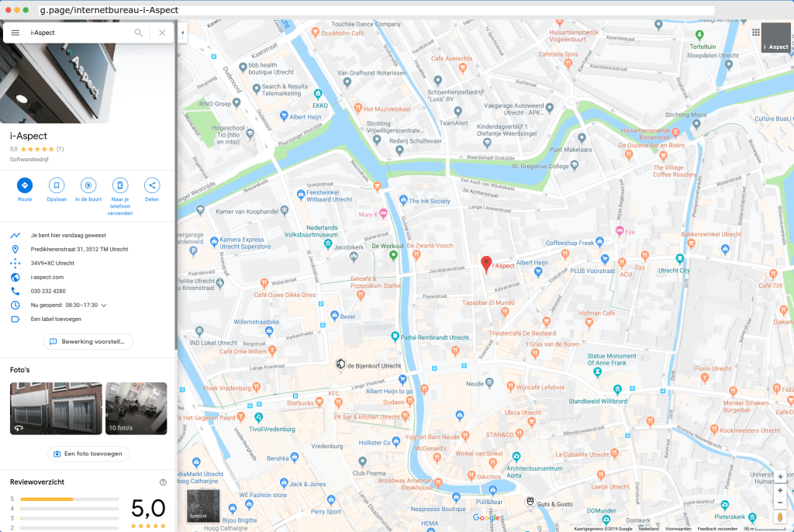
Task: Click the 5-star rating bar
Action: (70, 499)
